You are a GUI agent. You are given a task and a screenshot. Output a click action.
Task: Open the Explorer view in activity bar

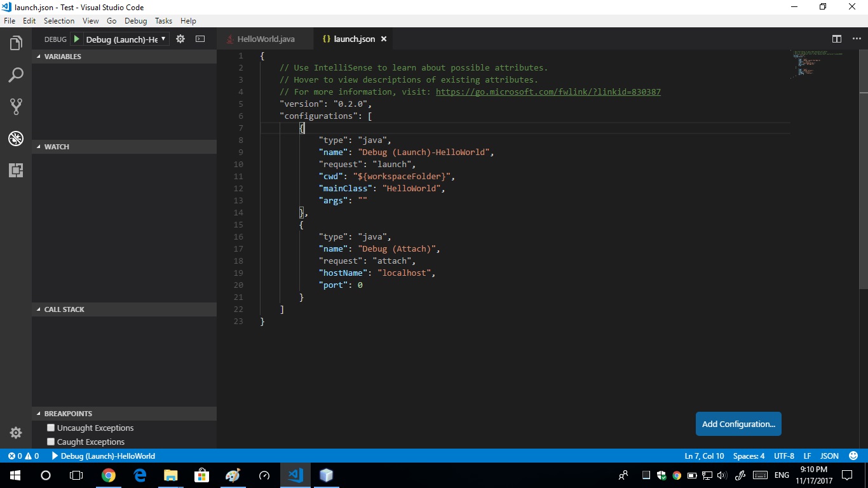[16, 43]
